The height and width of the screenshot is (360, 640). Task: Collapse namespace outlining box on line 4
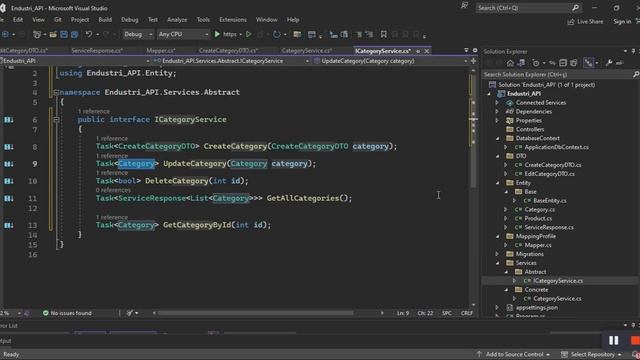click(56, 93)
